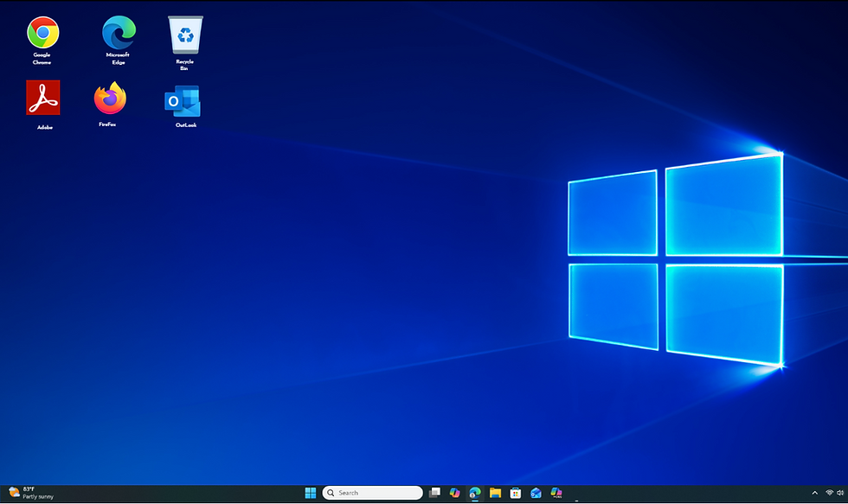Open Task View from the taskbar
This screenshot has height=504, width=848.
click(434, 493)
